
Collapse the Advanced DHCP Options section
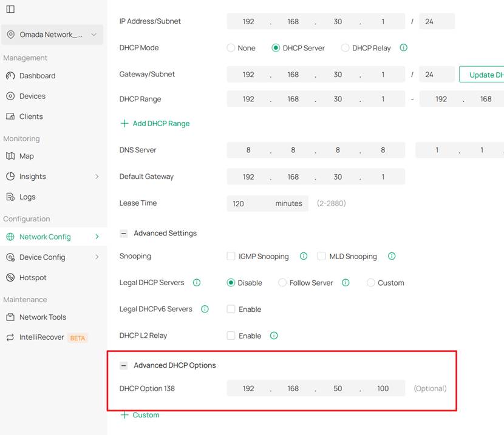124,365
